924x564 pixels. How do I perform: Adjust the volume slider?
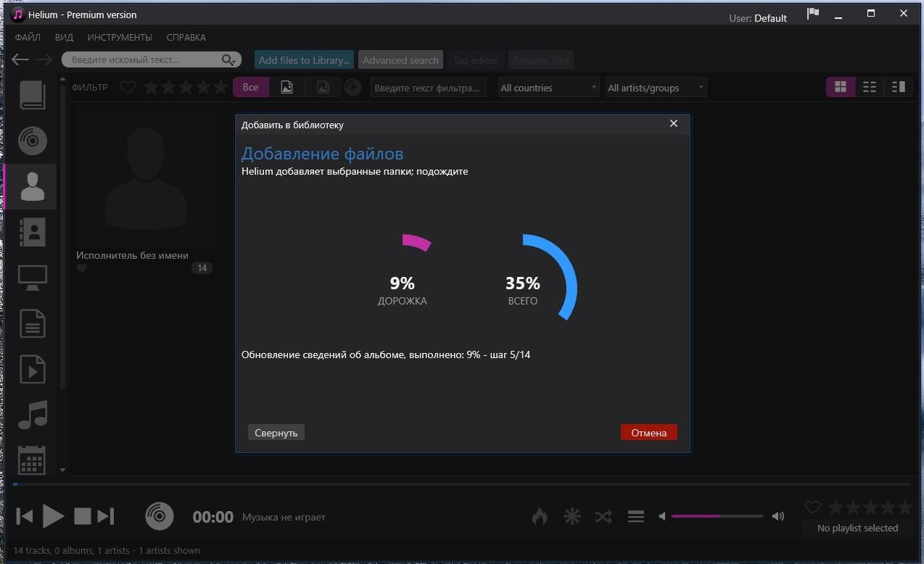[717, 516]
